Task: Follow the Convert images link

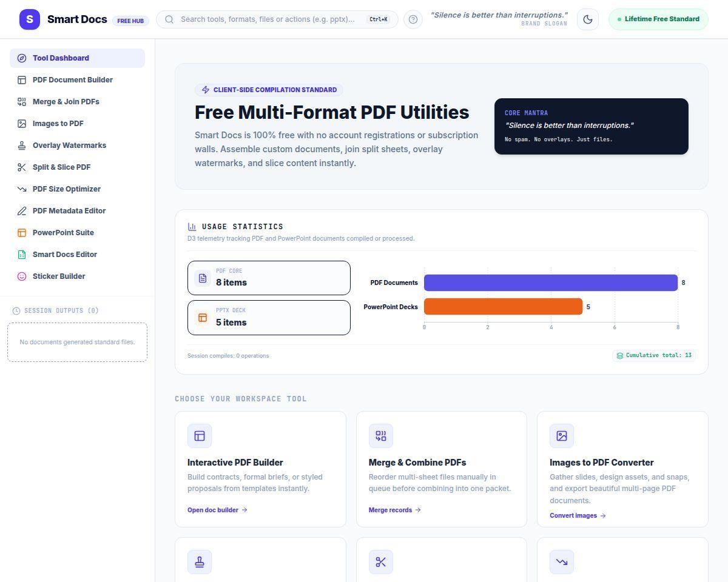Action: tap(578, 516)
